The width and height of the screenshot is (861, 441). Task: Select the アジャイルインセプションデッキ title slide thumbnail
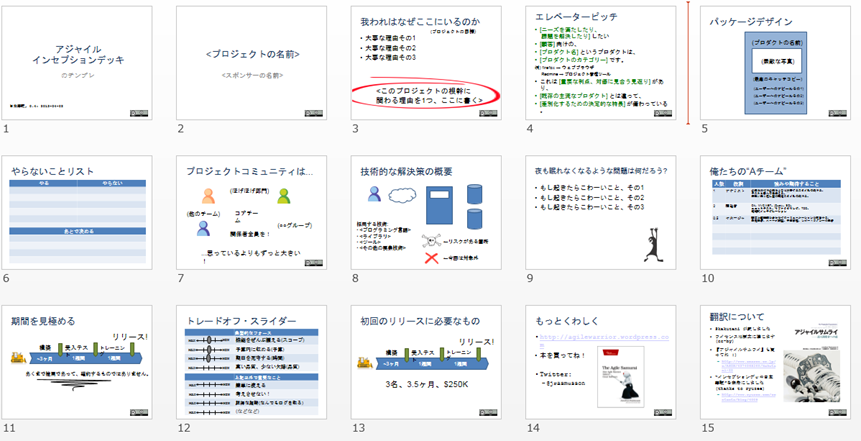[x=77, y=63]
